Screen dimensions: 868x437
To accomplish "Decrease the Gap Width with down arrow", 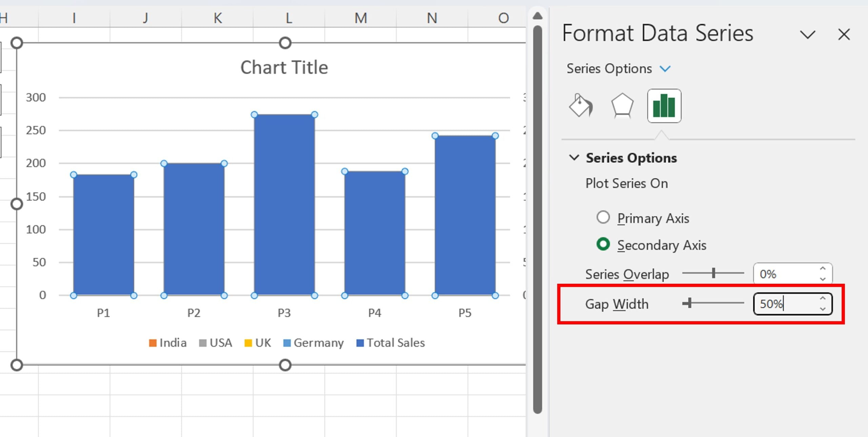I will click(x=823, y=309).
